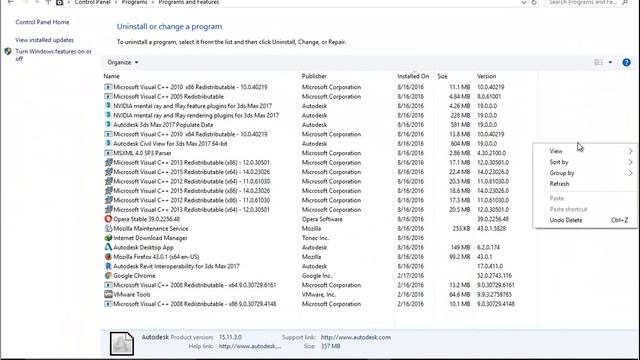This screenshot has height=360, width=640.
Task: Open Control Panel Home link
Action: pos(42,22)
